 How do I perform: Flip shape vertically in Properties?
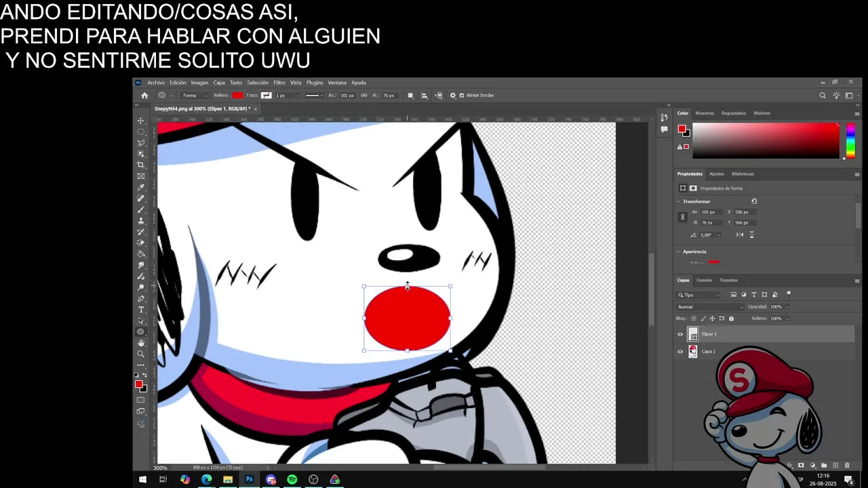(751, 235)
